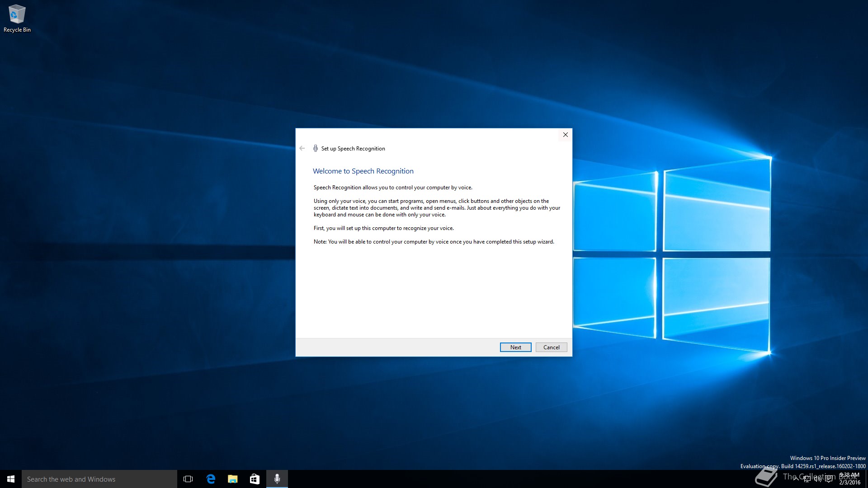
Task: Launch Microsoft Edge from the taskbar
Action: point(211,479)
